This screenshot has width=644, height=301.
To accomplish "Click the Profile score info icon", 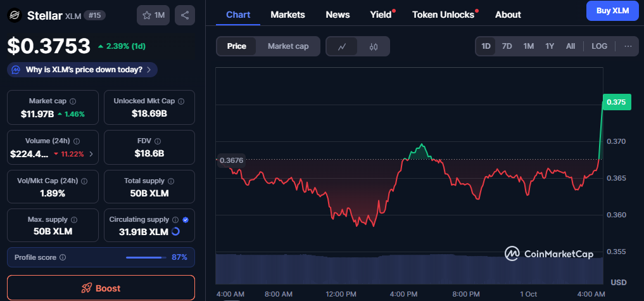I will 62,257.
